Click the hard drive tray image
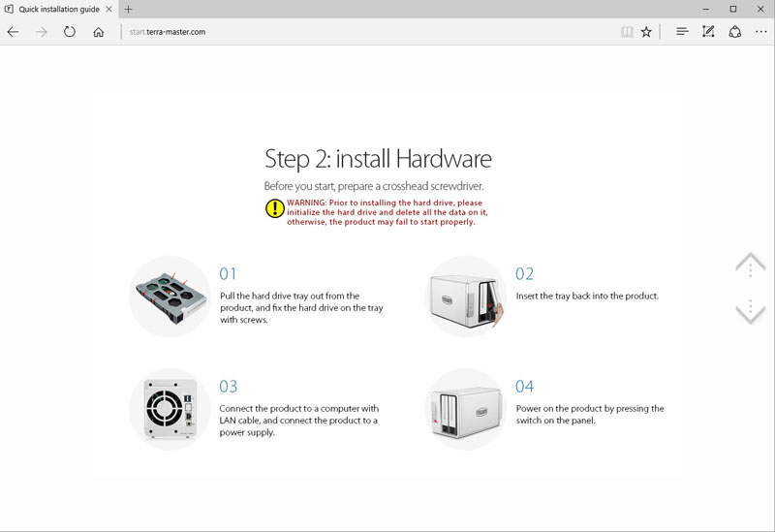Screen dimensions: 775x532 click(170, 297)
